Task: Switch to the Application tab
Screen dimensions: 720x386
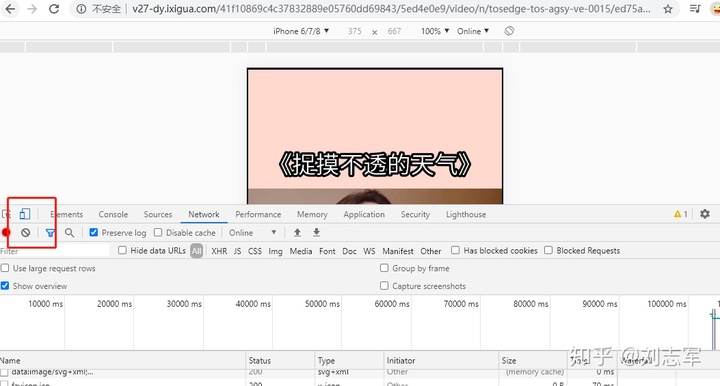Action: [364, 214]
